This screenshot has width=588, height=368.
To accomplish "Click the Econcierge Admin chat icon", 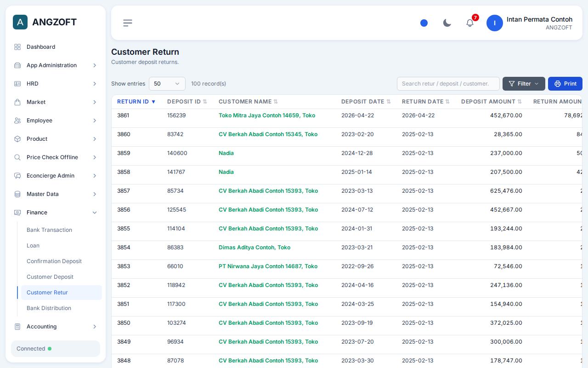I will click(17, 176).
